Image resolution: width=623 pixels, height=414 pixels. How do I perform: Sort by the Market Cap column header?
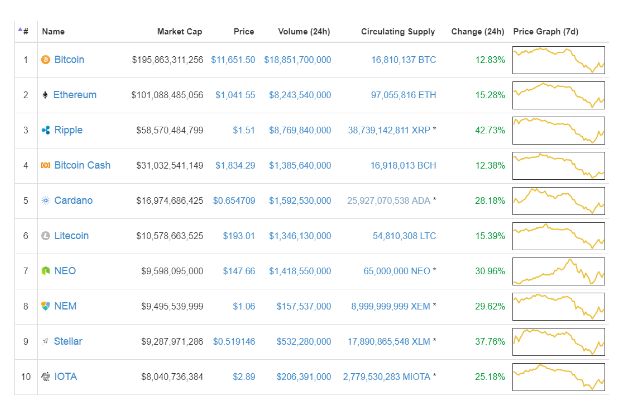(180, 31)
